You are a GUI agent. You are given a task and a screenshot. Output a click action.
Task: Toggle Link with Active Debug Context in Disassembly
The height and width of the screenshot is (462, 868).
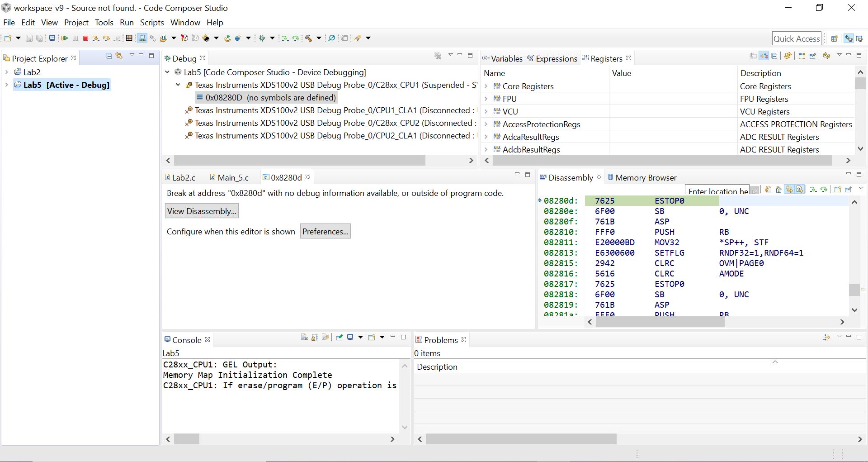[789, 190]
